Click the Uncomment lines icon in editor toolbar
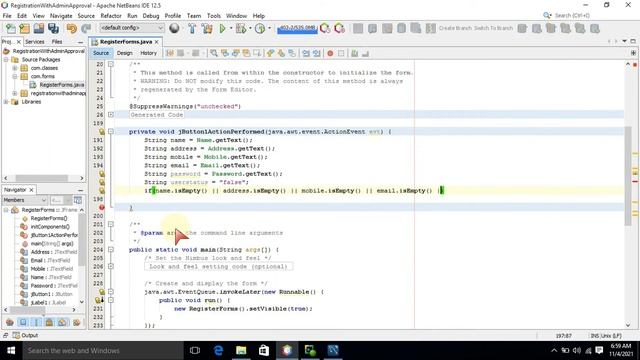 365,53
